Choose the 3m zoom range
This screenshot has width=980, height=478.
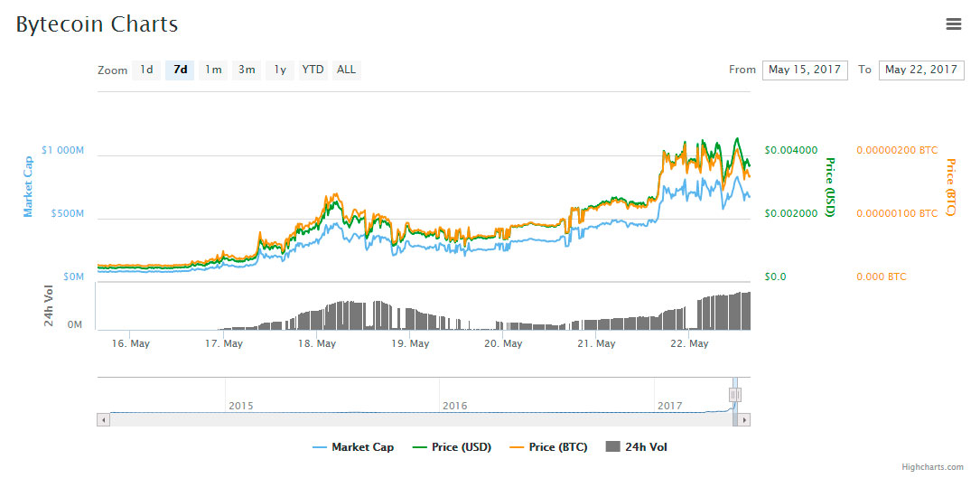pyautogui.click(x=247, y=70)
